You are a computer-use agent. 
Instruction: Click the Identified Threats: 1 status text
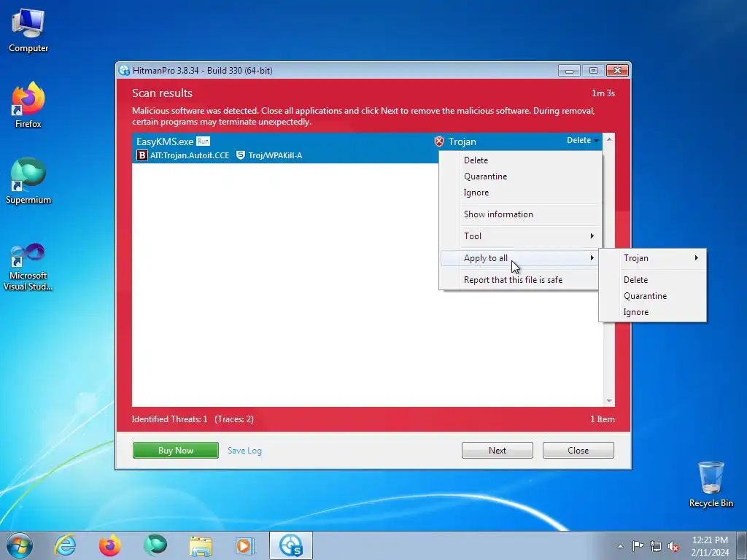(169, 419)
